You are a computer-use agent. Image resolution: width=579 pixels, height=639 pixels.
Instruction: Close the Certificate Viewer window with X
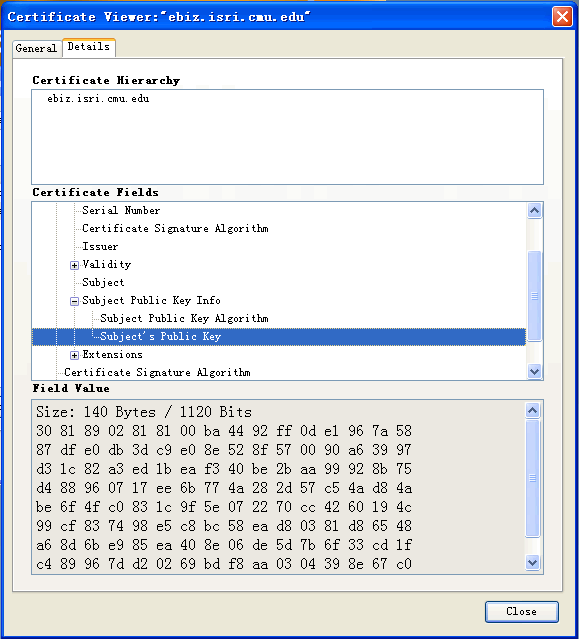(x=562, y=17)
